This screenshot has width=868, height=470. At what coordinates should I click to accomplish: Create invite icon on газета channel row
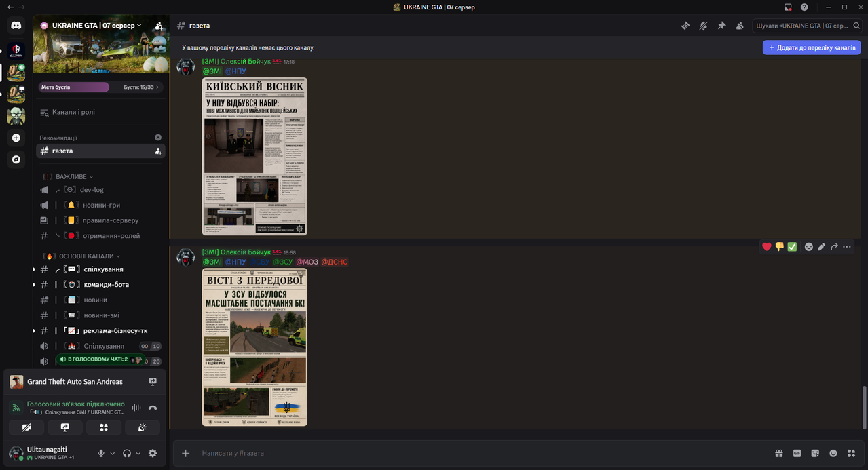tap(158, 151)
